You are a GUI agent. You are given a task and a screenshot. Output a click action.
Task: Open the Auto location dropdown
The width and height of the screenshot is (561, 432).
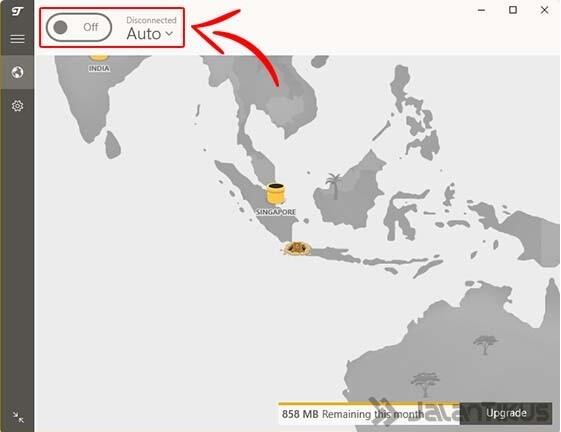150,34
